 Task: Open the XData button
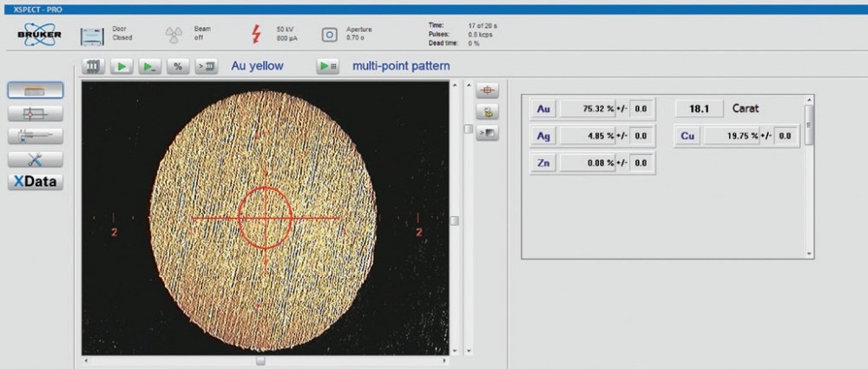[36, 181]
